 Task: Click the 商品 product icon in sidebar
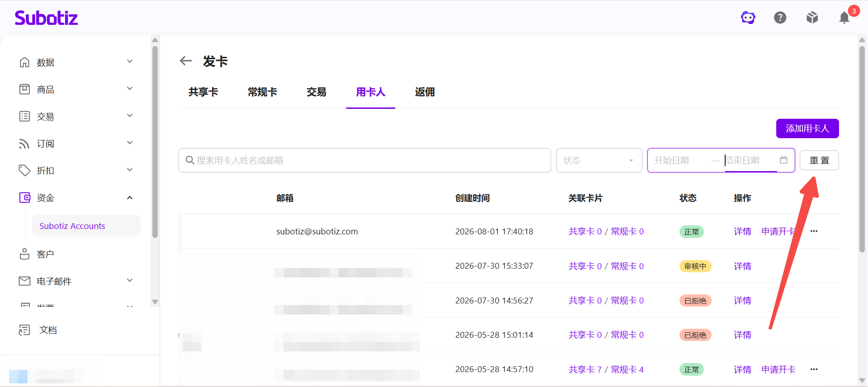[24, 89]
